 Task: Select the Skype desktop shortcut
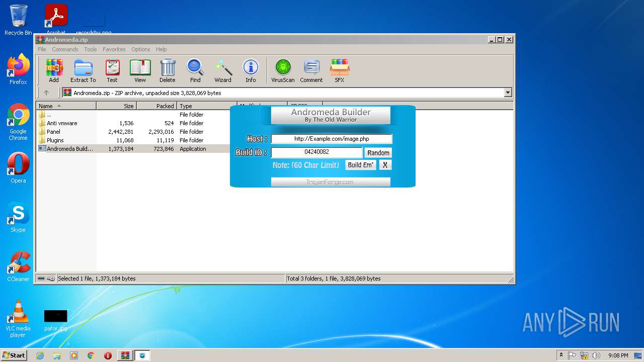tap(18, 217)
